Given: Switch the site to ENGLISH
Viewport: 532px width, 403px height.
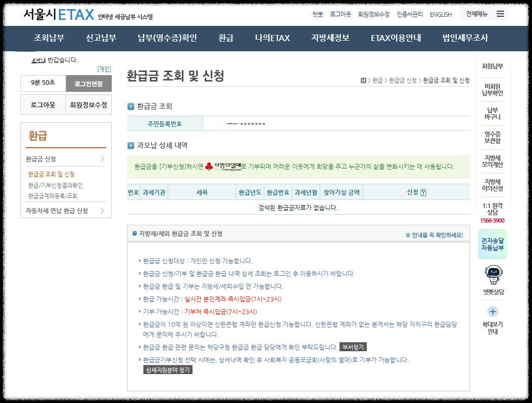Looking at the screenshot, I should point(441,15).
